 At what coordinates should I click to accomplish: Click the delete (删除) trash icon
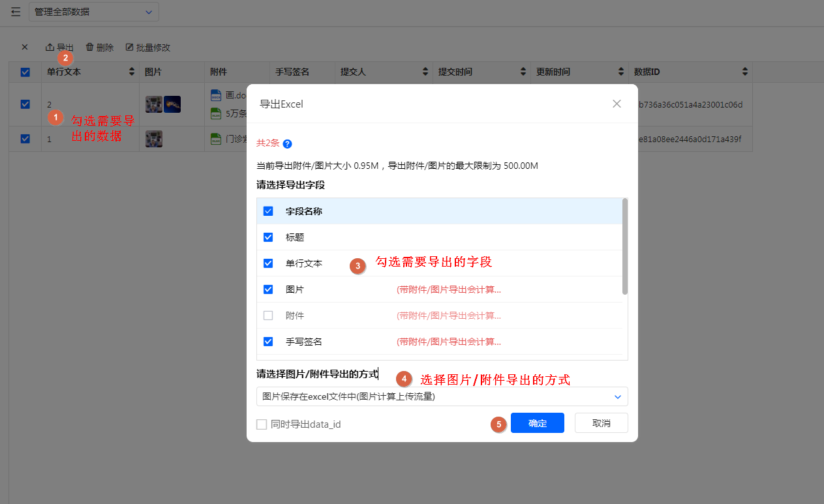pos(90,48)
